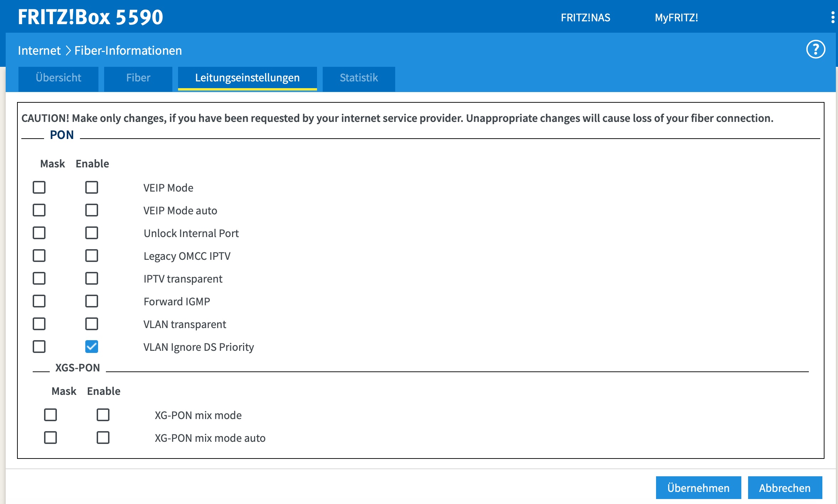
Task: Check Mask box for XG-PON mix mode
Action: pos(50,415)
